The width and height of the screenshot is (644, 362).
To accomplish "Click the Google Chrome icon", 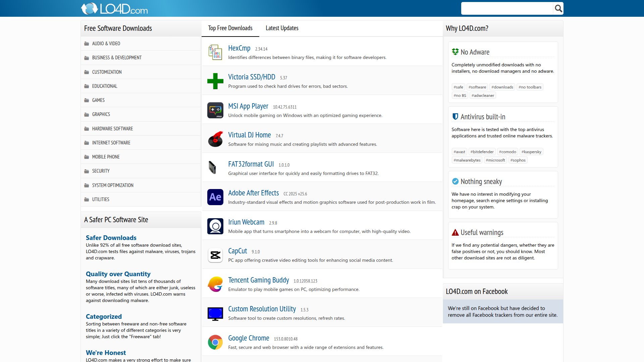I will tap(215, 342).
